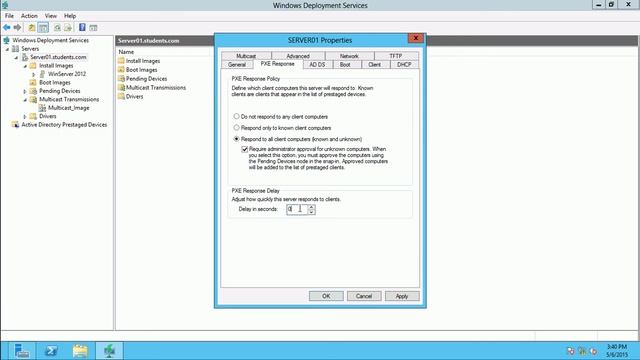Select Respond only to known client computers
The image size is (640, 360).
(x=236, y=128)
